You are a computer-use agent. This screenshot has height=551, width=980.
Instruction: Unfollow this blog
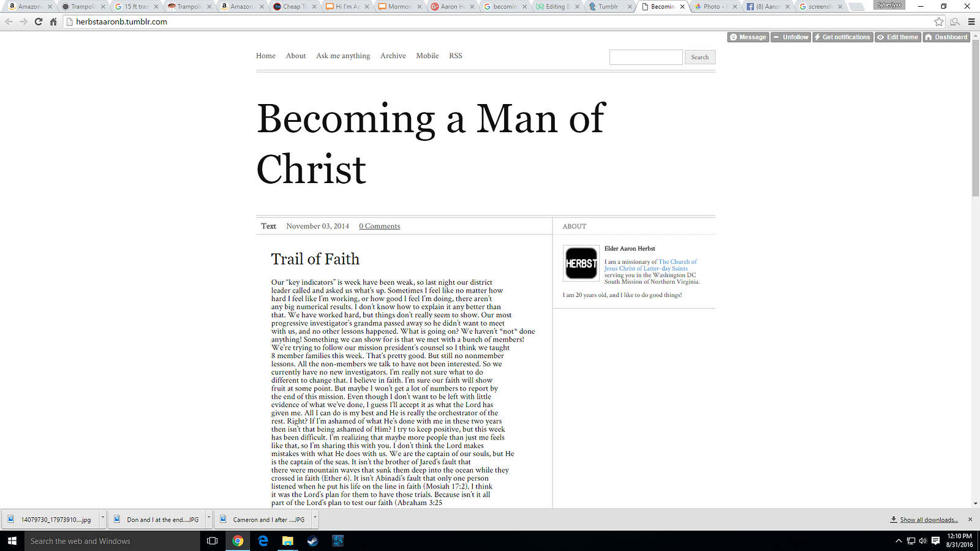click(791, 37)
